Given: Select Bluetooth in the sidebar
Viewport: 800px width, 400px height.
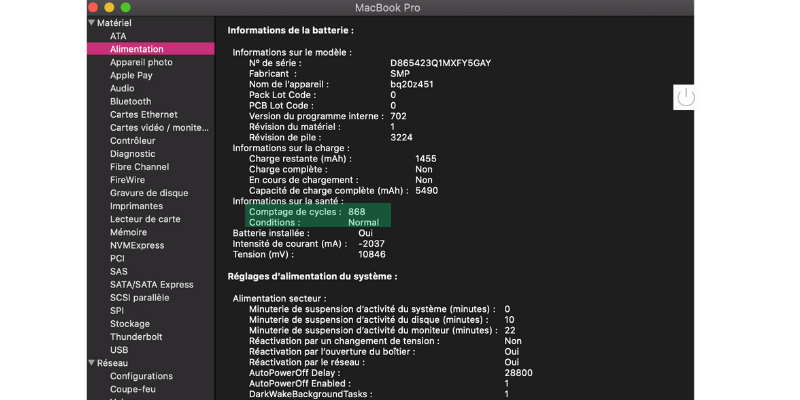Looking at the screenshot, I should point(131,102).
